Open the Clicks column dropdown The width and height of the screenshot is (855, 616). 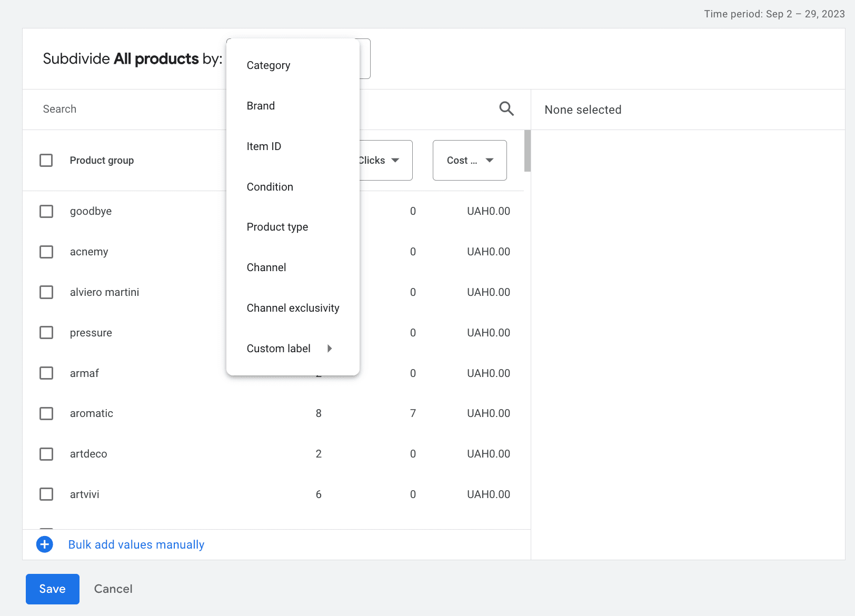(385, 161)
